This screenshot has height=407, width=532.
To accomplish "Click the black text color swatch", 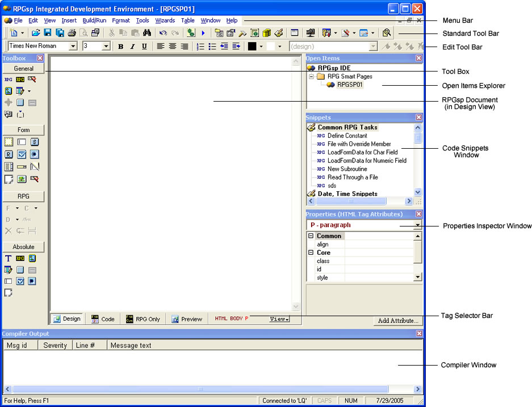I will [252, 47].
